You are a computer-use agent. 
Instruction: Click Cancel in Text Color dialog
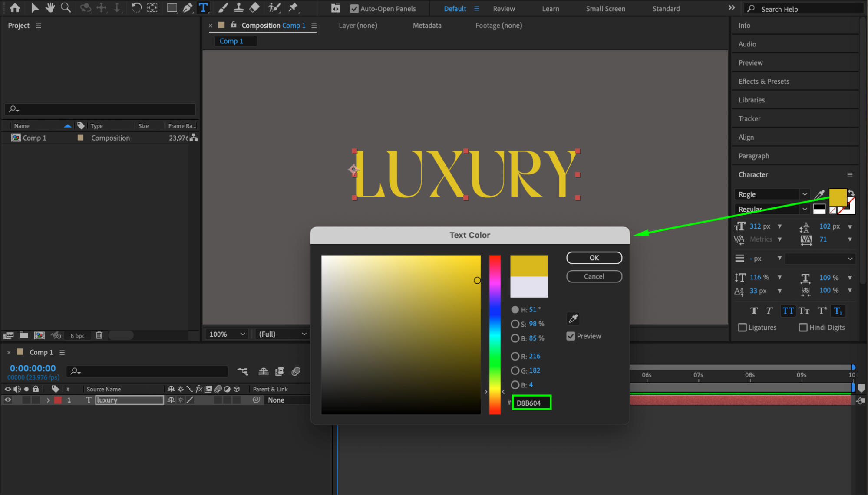click(594, 276)
